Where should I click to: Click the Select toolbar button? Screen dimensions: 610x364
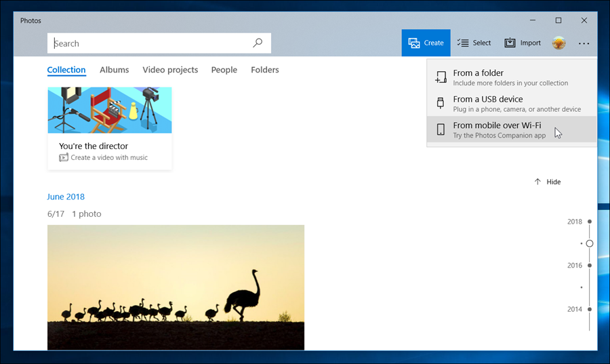pyautogui.click(x=474, y=43)
